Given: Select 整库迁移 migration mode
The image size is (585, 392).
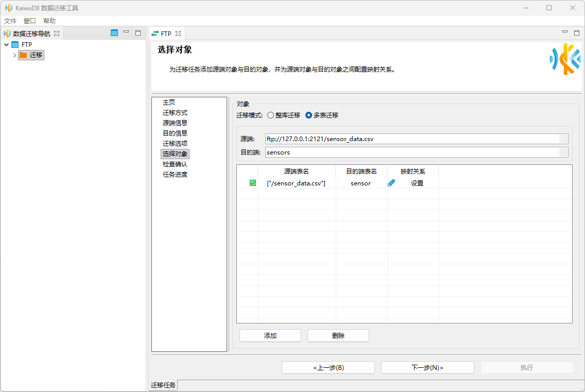Looking at the screenshot, I should point(271,115).
